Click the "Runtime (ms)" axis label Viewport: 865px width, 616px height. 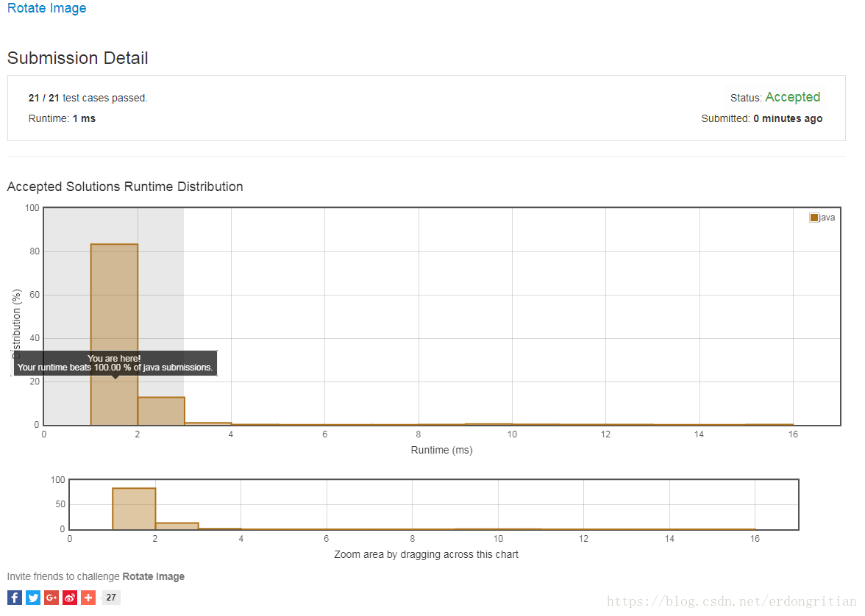441,450
